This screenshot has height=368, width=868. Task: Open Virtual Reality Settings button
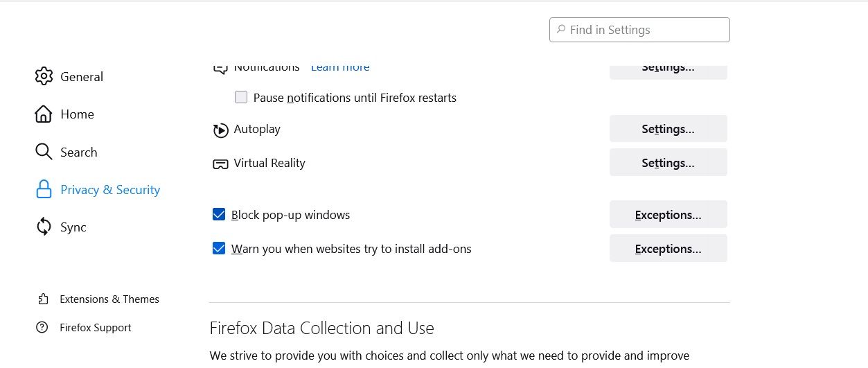point(668,163)
